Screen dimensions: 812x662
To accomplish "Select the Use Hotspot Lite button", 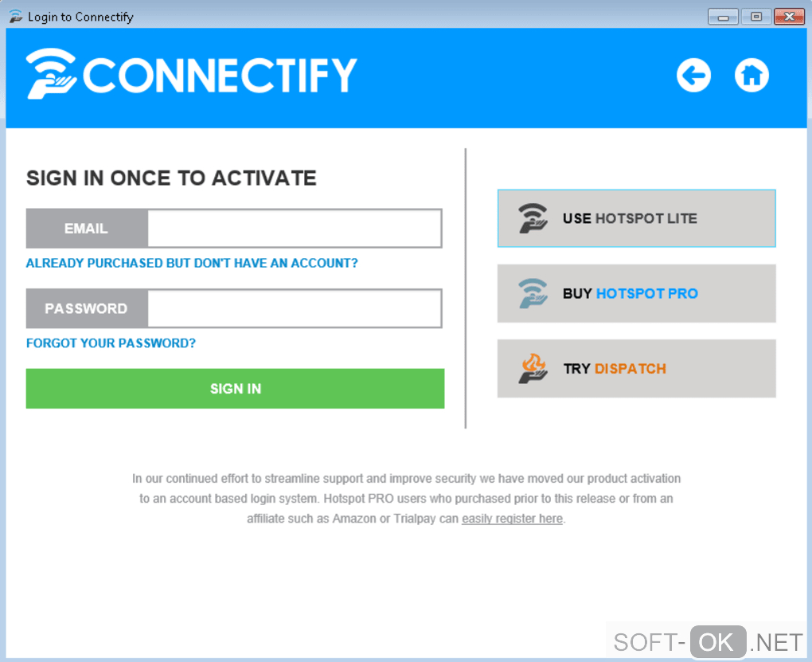I will (636, 218).
